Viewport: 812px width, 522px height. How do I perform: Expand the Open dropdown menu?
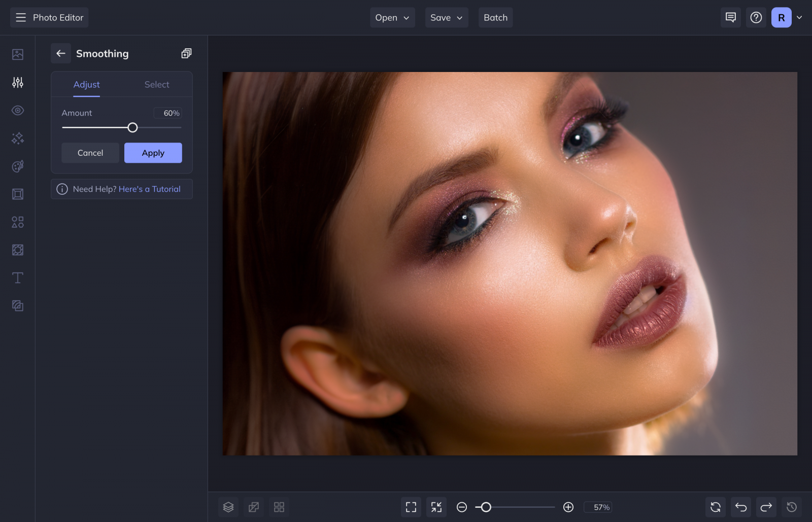pyautogui.click(x=392, y=17)
